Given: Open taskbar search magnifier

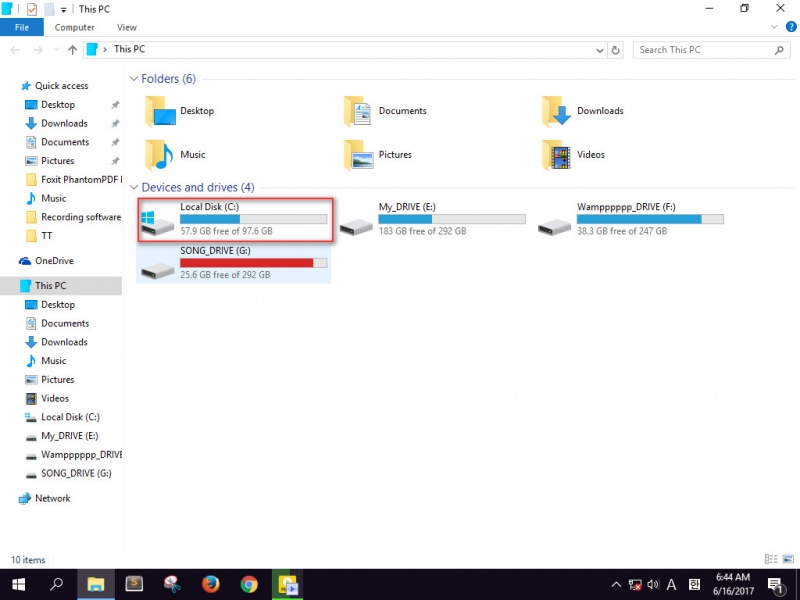Looking at the screenshot, I should pyautogui.click(x=57, y=584).
